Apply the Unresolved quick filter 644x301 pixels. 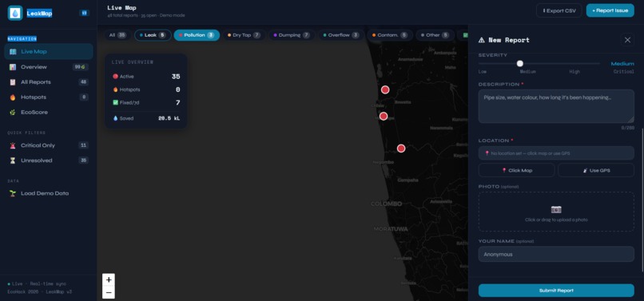[49, 160]
